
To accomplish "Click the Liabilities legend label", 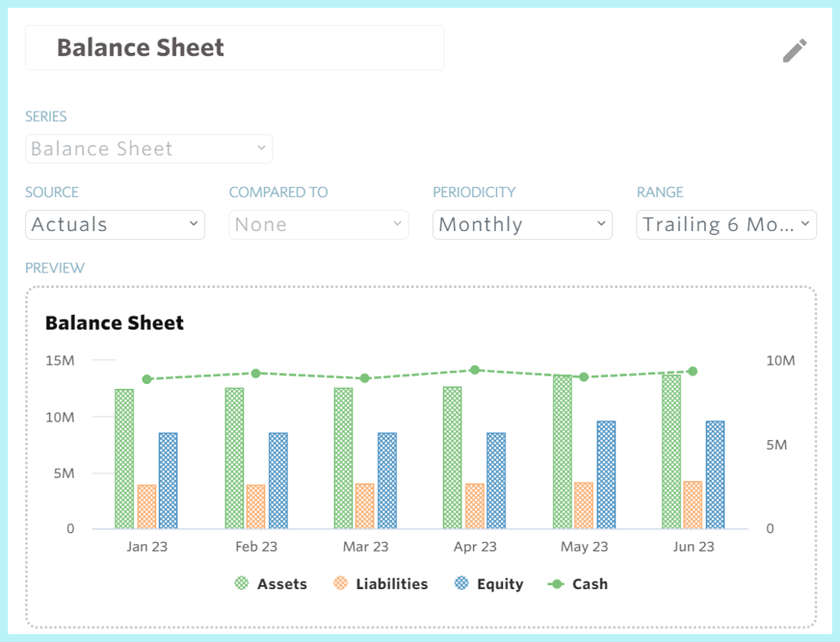I will pyautogui.click(x=393, y=583).
